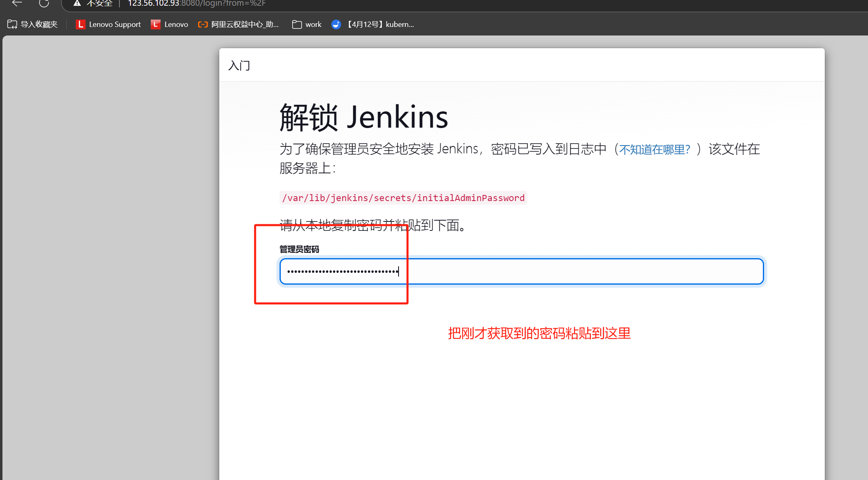Open the work bookmarks folder
The width and height of the screenshot is (868, 480).
point(307,24)
